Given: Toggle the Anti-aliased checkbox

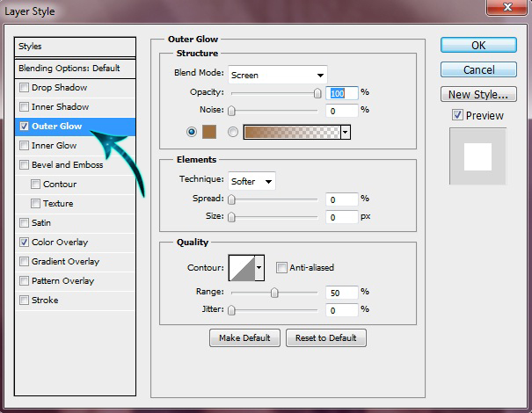Looking at the screenshot, I should (x=281, y=267).
